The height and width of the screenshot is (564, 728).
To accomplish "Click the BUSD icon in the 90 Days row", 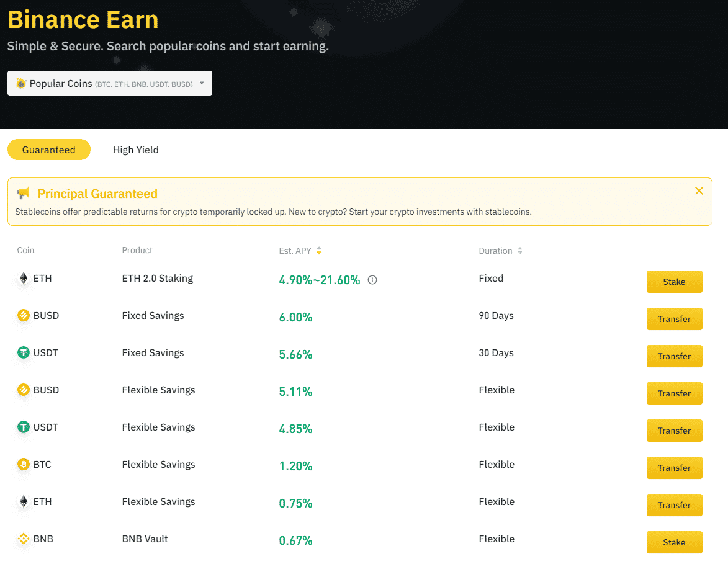I will pyautogui.click(x=24, y=316).
